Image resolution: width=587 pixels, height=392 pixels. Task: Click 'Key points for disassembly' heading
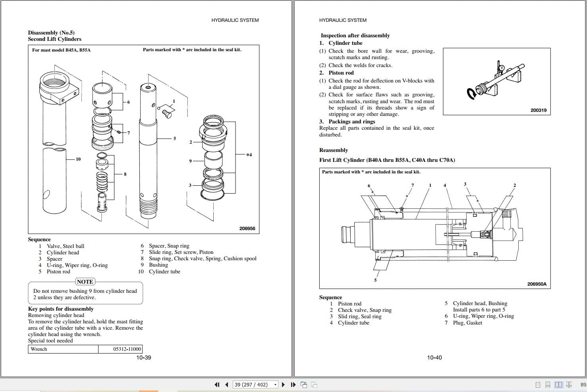[61, 309]
